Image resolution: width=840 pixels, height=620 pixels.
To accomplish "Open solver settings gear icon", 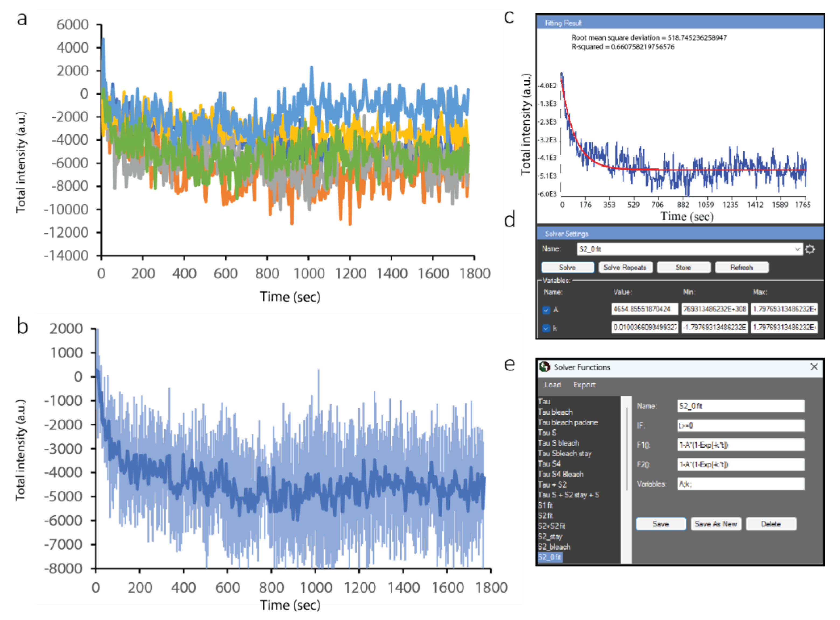I will point(810,249).
